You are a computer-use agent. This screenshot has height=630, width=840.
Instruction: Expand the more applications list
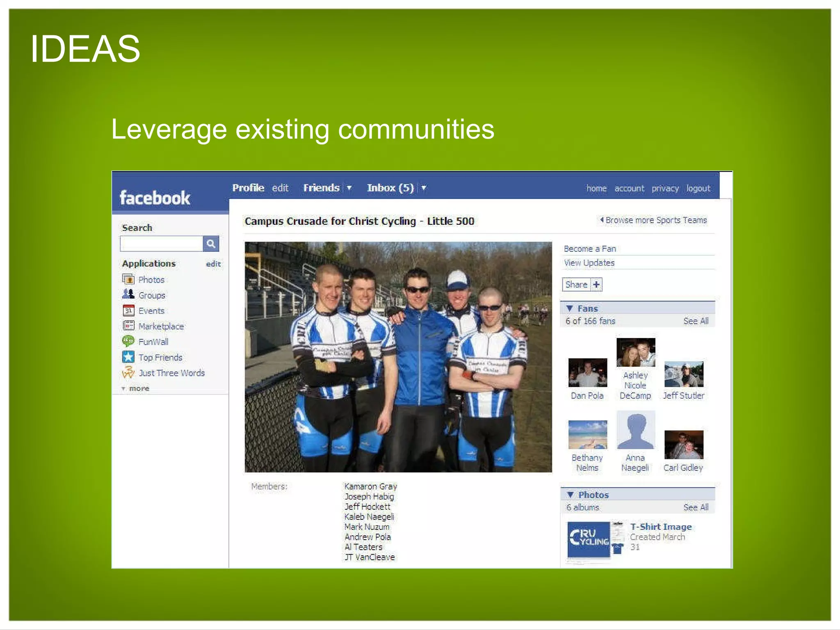click(135, 388)
